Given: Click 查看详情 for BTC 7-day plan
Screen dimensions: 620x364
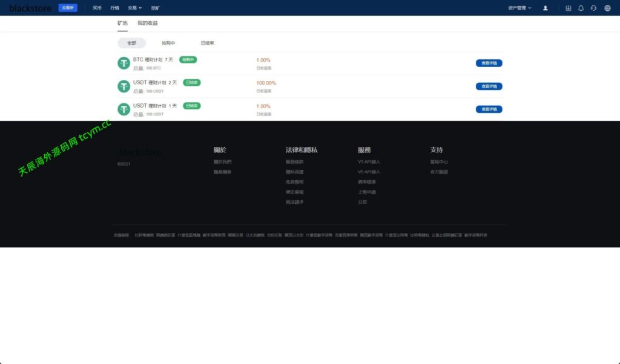Looking at the screenshot, I should [x=489, y=63].
